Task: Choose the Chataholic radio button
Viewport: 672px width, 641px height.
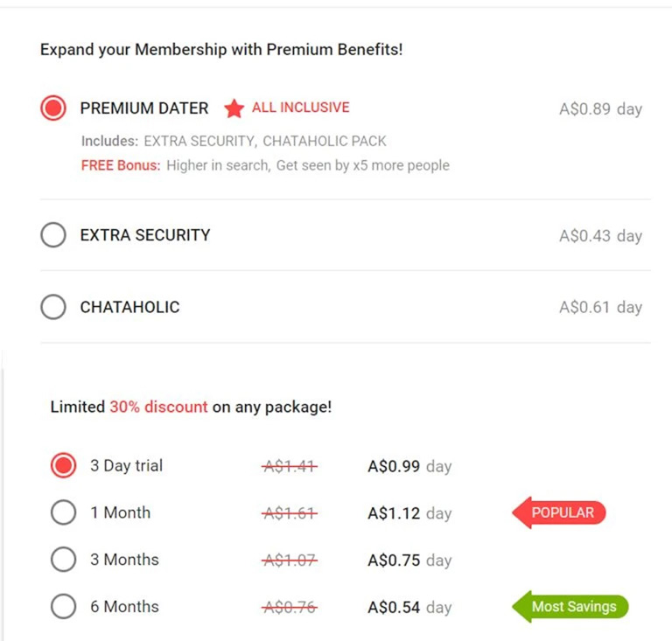Action: tap(53, 307)
